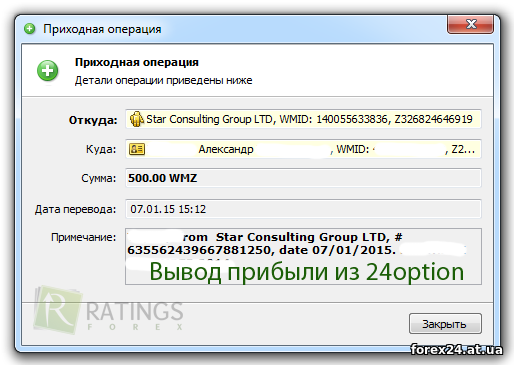Click the note number 635562439667881250
The width and height of the screenshot is (514, 365).
click(x=199, y=250)
